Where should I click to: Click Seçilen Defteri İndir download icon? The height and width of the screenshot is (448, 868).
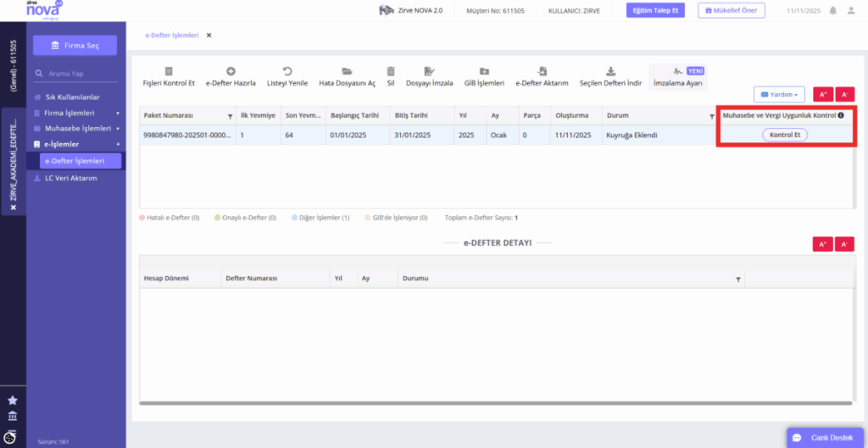(610, 71)
